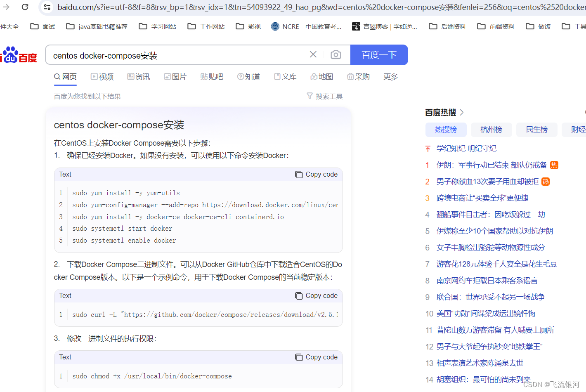
Task: Copy code of the chmod command
Action: [x=317, y=357]
